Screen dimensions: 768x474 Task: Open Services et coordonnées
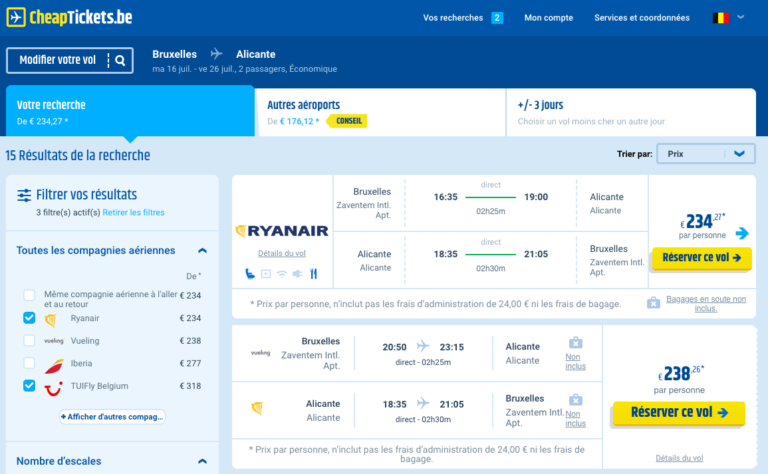642,18
